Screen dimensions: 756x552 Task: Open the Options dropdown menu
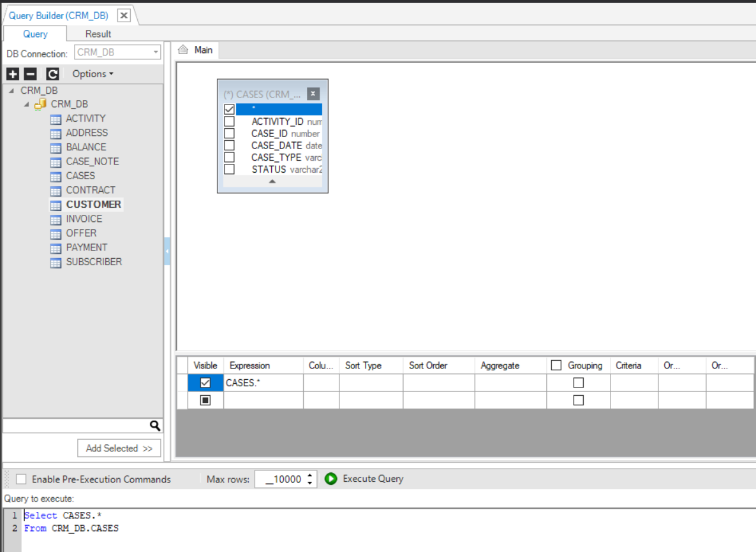point(93,74)
